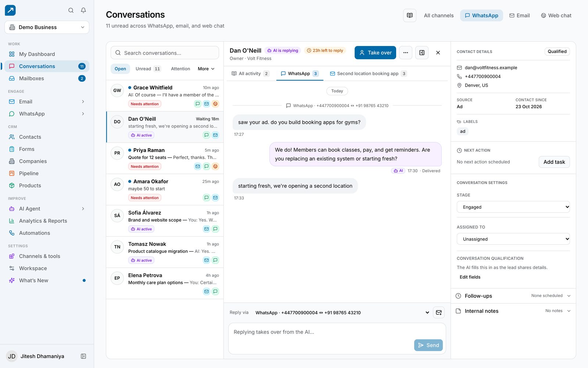
Task: Open Sofia Álvarez conversation
Action: point(165,221)
